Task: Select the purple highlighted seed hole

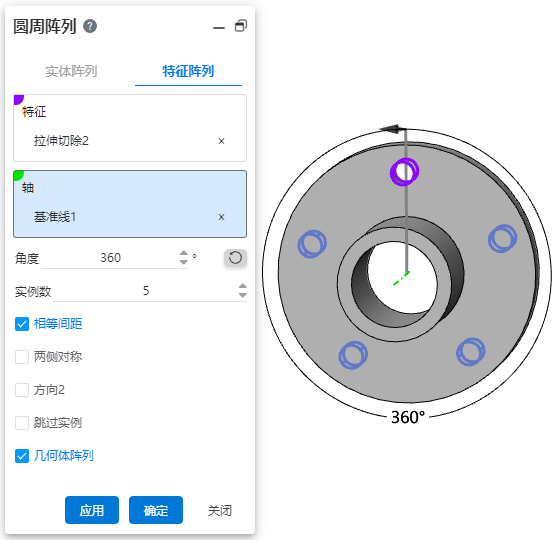Action: (404, 172)
